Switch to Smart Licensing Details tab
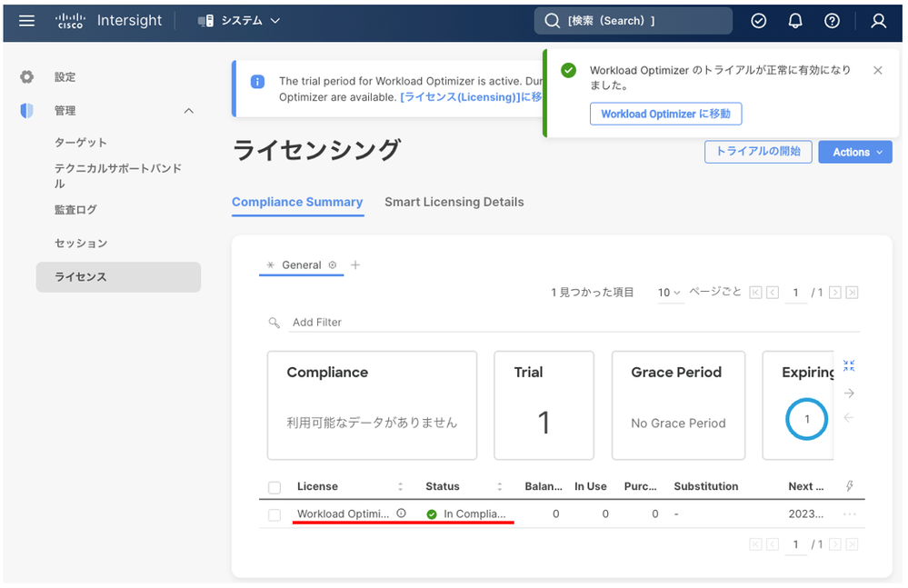The image size is (908, 588). [454, 202]
